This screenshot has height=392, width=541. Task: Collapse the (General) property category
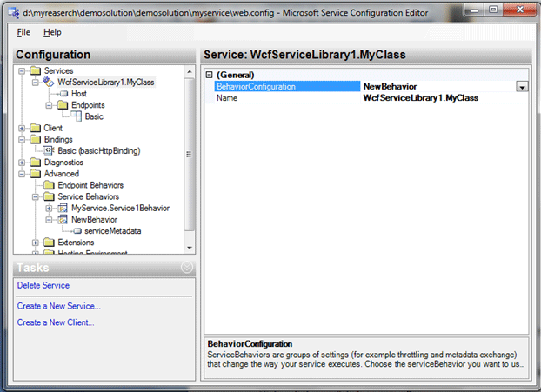coord(210,75)
